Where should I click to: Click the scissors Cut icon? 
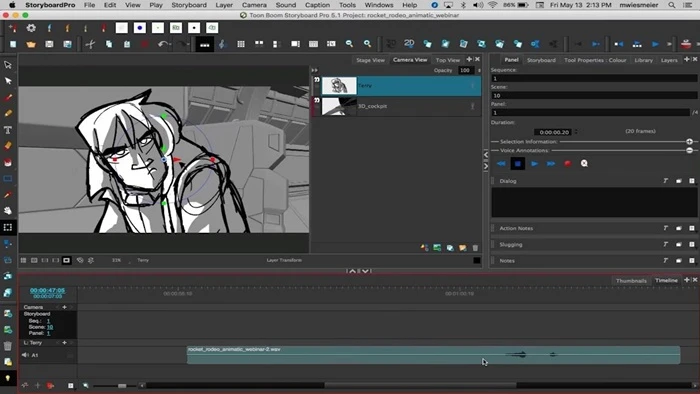click(x=90, y=44)
